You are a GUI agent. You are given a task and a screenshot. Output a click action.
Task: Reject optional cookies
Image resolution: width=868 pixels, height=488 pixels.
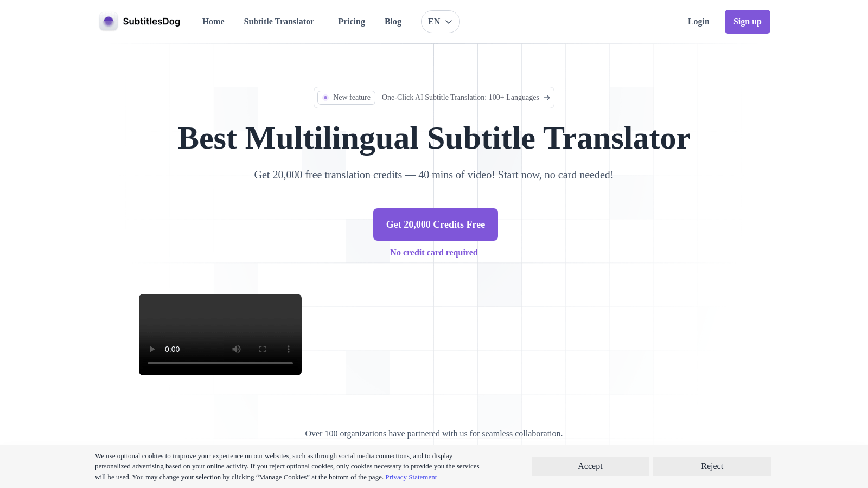(712, 466)
